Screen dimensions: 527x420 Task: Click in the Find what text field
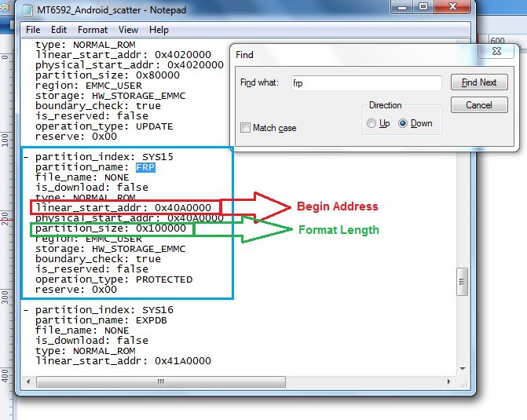pyautogui.click(x=364, y=82)
